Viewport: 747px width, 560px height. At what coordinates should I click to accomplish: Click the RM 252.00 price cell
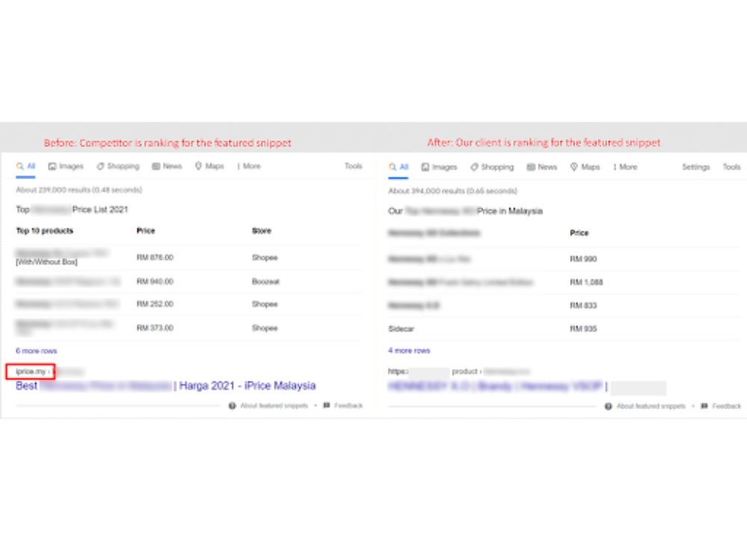[155, 304]
